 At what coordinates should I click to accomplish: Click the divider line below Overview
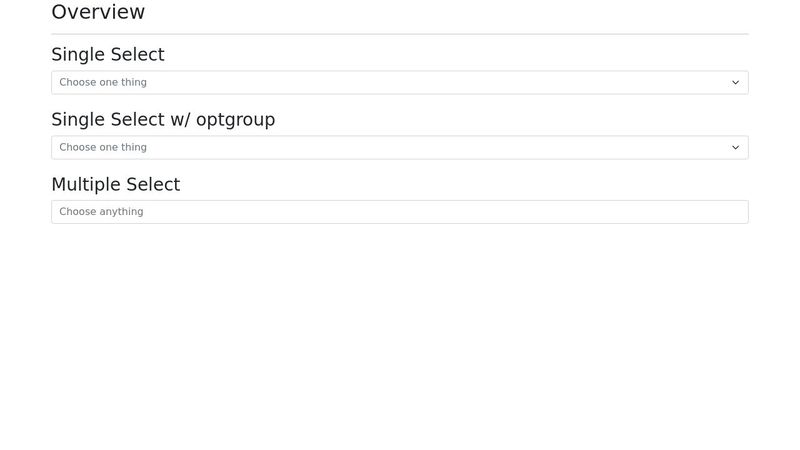pos(399,34)
